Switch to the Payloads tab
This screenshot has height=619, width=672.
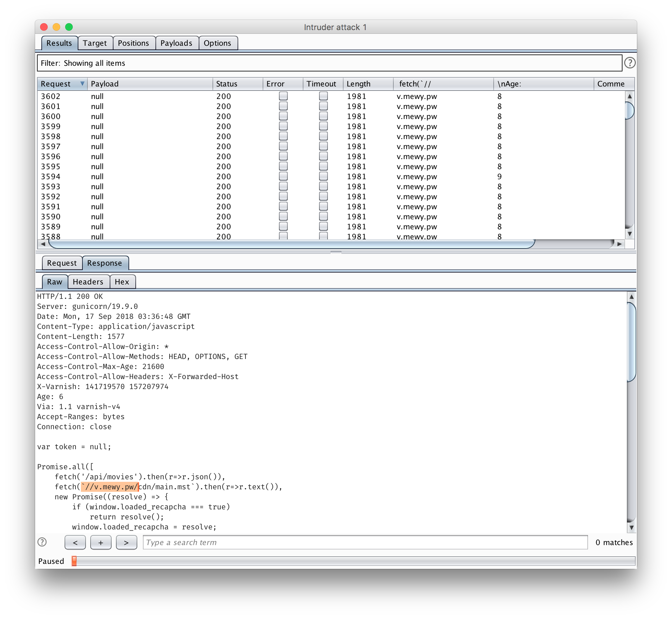click(176, 43)
